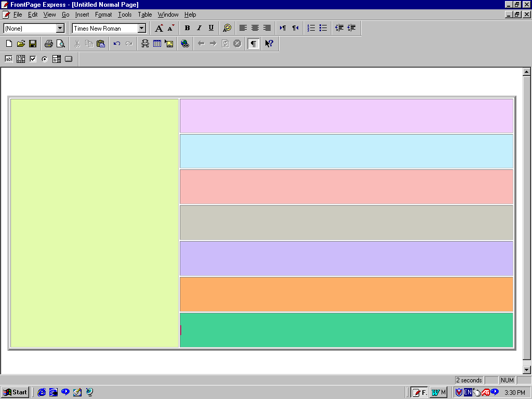Open the Times New Roman font dropdown
This screenshot has width=532, height=399.
(142, 29)
